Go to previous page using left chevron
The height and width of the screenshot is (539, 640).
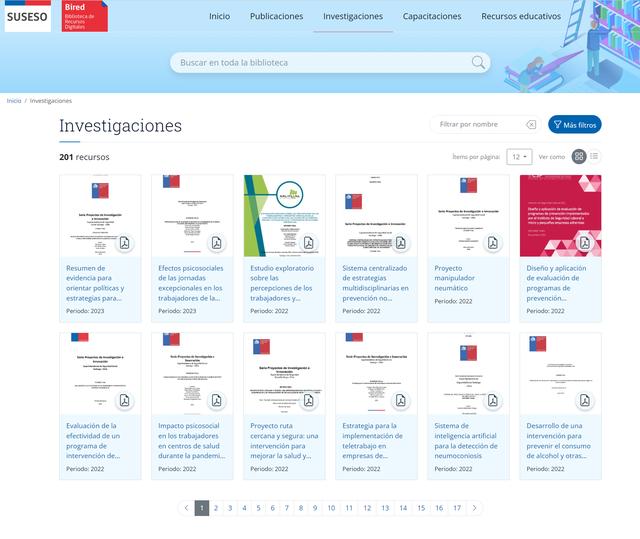pos(185,508)
